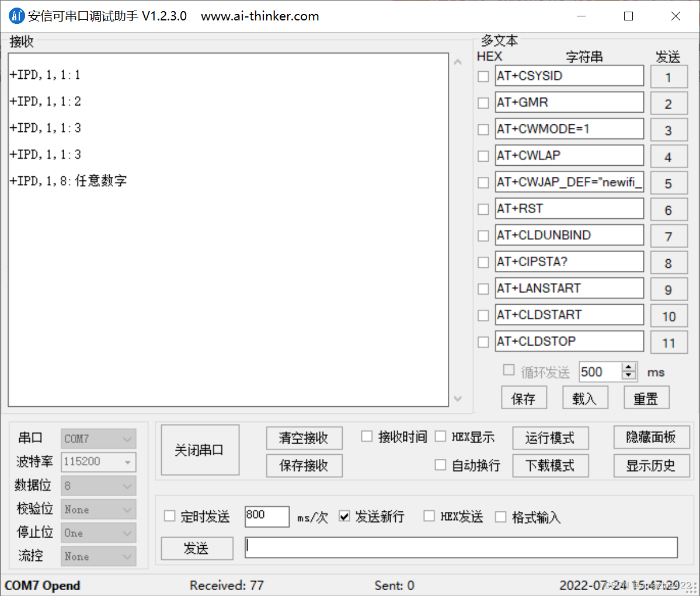Click the AT+CWJAP_DEF string field
The width and height of the screenshot is (700, 596).
coord(569,182)
